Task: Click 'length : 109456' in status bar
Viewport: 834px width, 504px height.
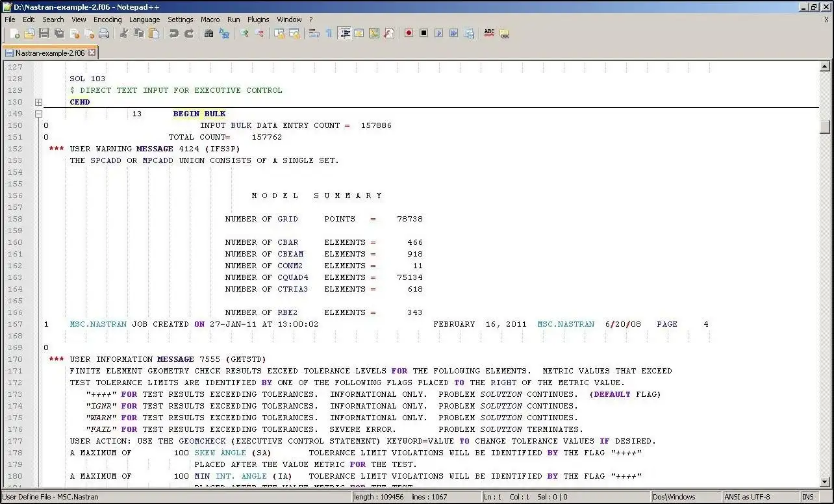Action: pyautogui.click(x=378, y=497)
